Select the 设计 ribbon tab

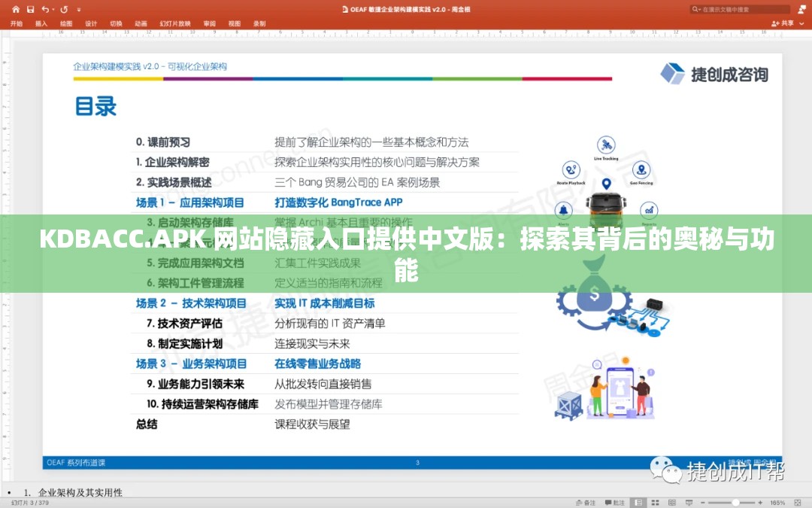91,24
